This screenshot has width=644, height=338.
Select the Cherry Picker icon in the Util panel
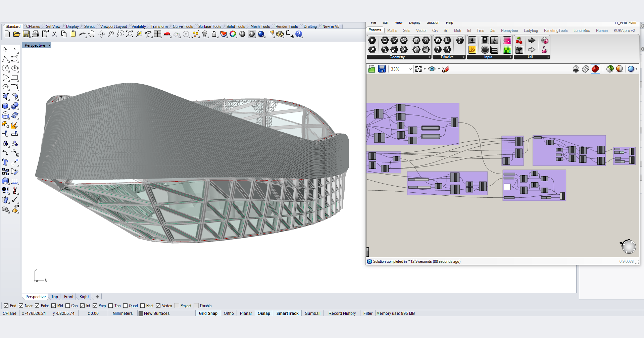[519, 40]
